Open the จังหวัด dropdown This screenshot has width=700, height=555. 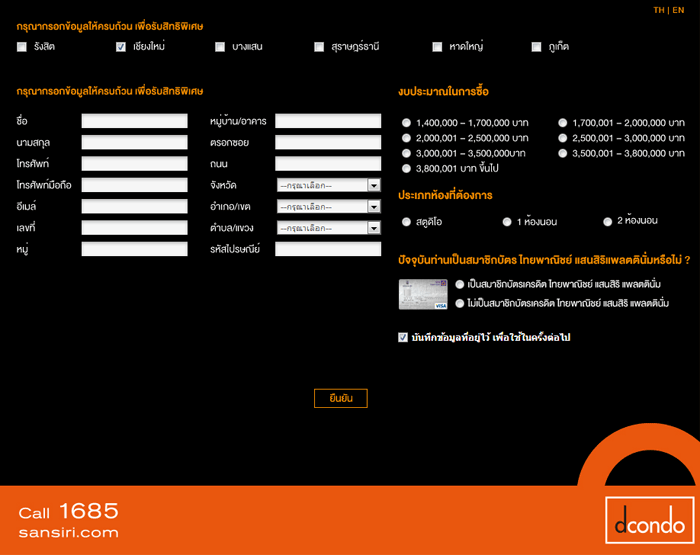pos(328,185)
